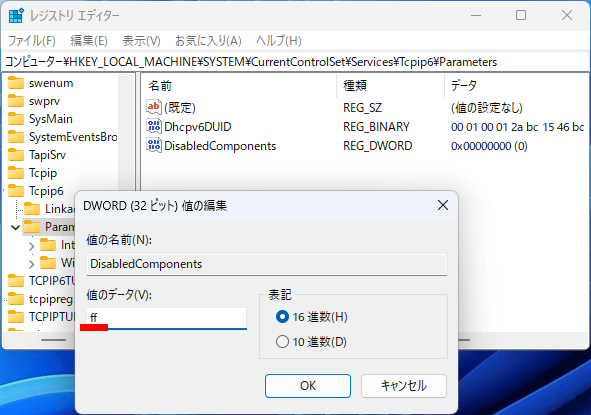Select the TapiSrv folder icon

click(16, 155)
